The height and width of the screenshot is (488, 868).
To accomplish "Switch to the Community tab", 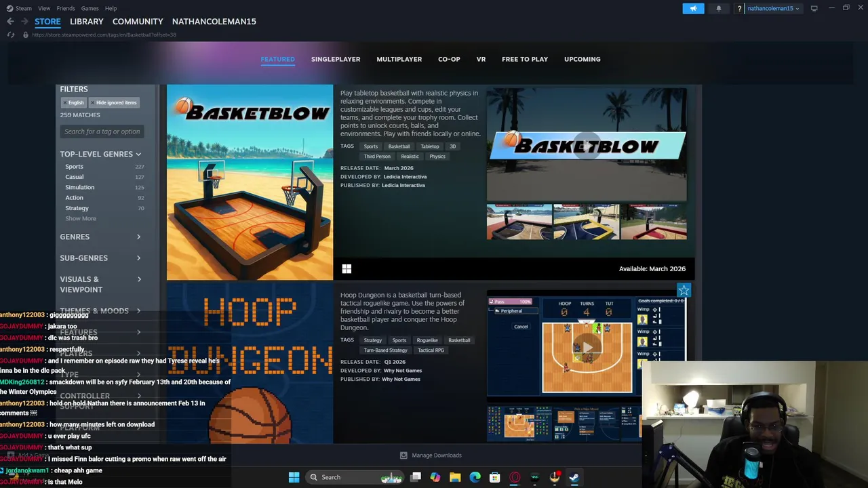I will coord(138,22).
